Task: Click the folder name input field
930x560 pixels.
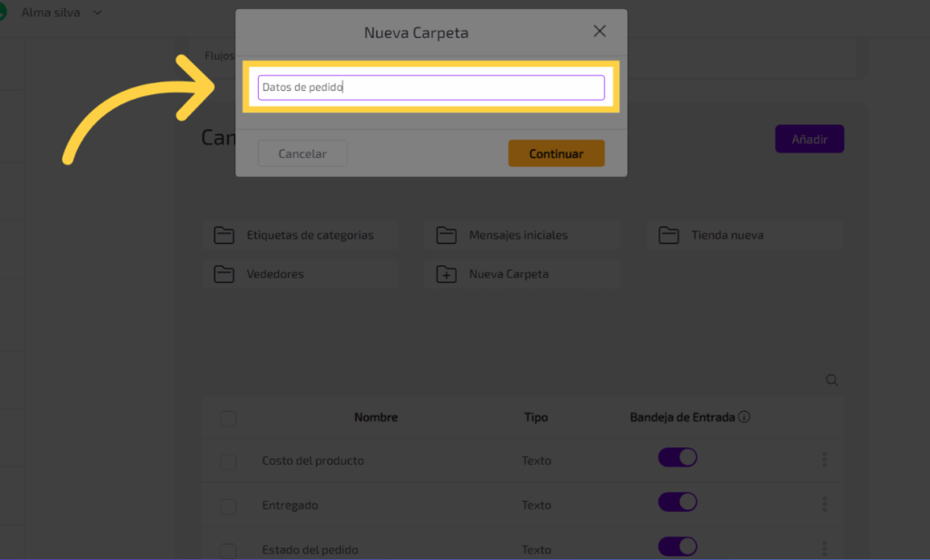Action: (430, 87)
